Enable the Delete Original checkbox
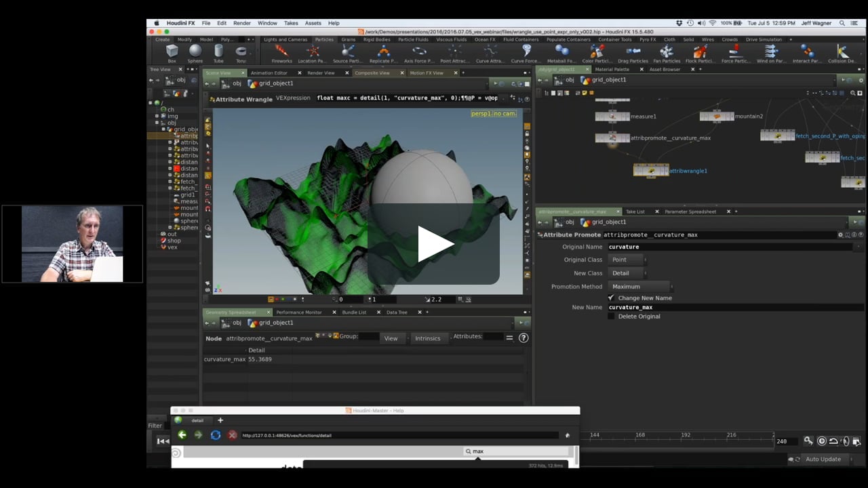The height and width of the screenshot is (488, 868). [x=611, y=317]
